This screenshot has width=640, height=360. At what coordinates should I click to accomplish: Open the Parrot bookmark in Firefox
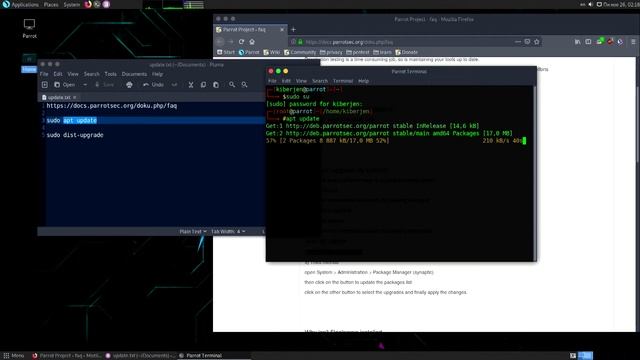(249, 52)
